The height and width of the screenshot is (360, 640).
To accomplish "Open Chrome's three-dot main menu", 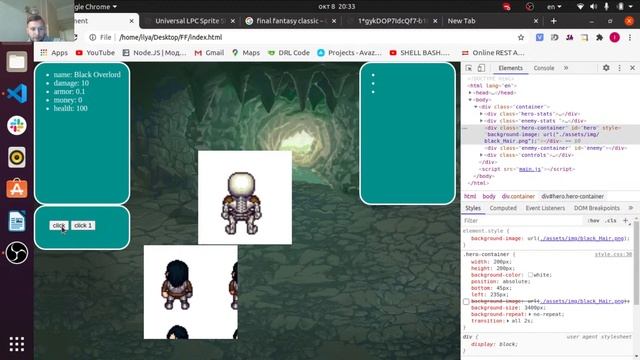I will (x=630, y=38).
